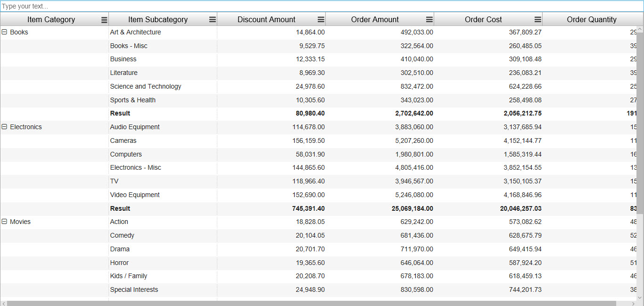
Task: Open the Item Category column menu icon
Action: tap(104, 20)
